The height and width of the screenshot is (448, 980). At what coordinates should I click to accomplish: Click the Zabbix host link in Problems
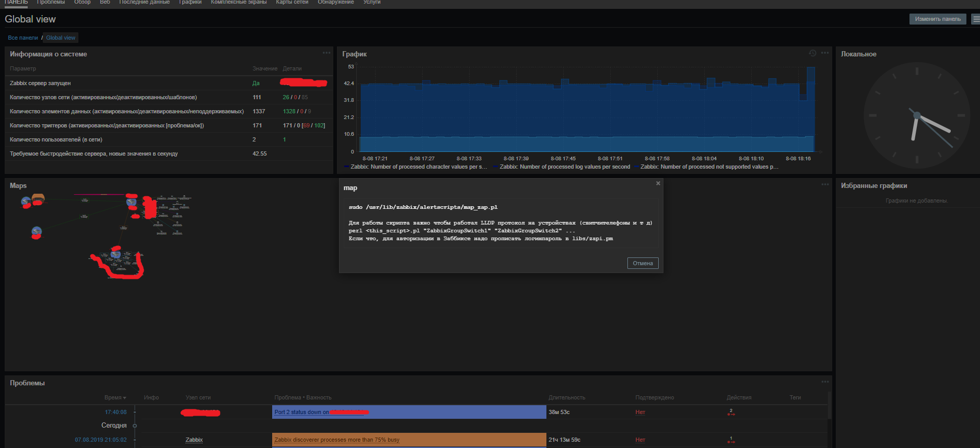coord(194,440)
